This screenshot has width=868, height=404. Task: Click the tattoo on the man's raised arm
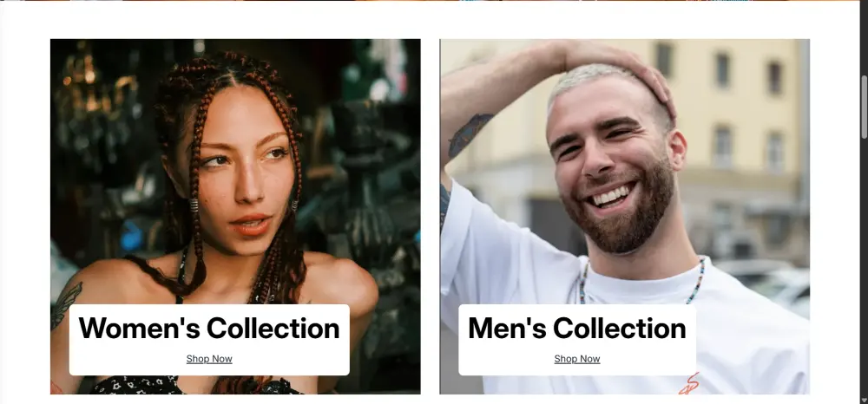click(469, 134)
